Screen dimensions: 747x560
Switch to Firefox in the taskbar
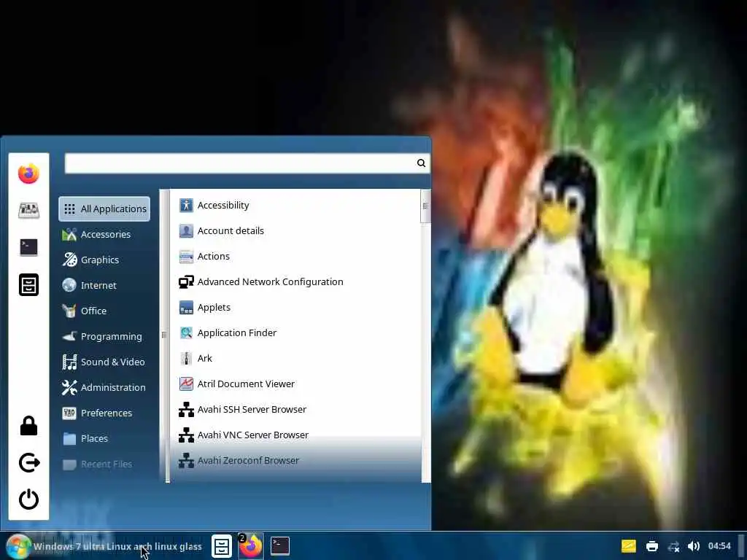coord(251,545)
